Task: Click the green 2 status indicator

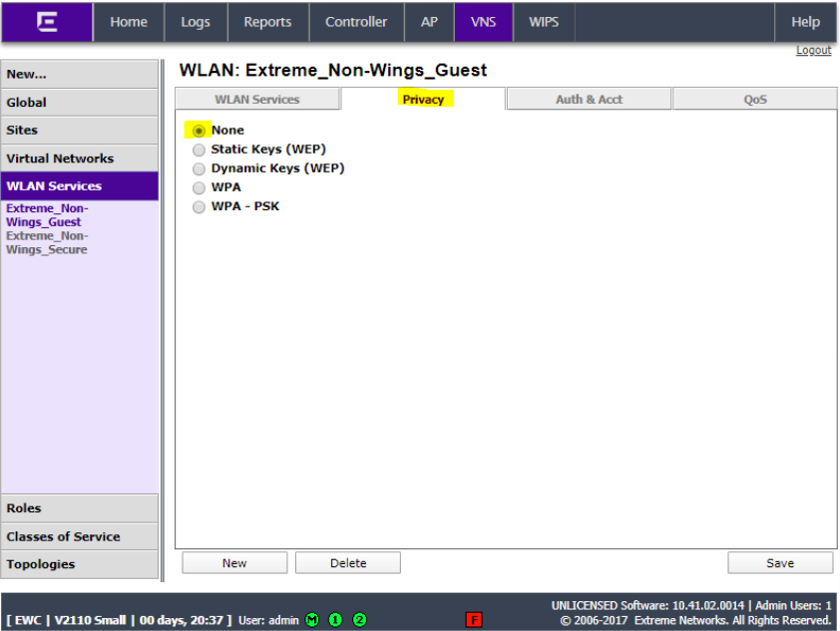Action: (x=359, y=620)
